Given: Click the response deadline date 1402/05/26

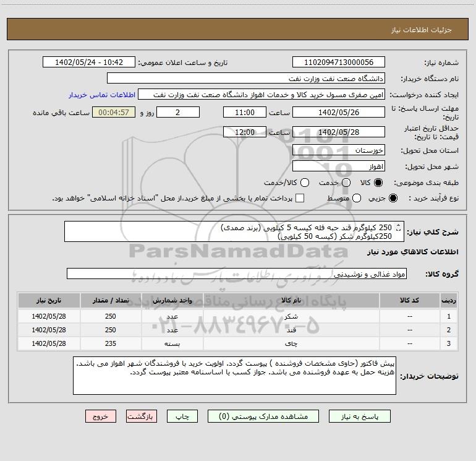Looking at the screenshot, I should click(339, 112).
